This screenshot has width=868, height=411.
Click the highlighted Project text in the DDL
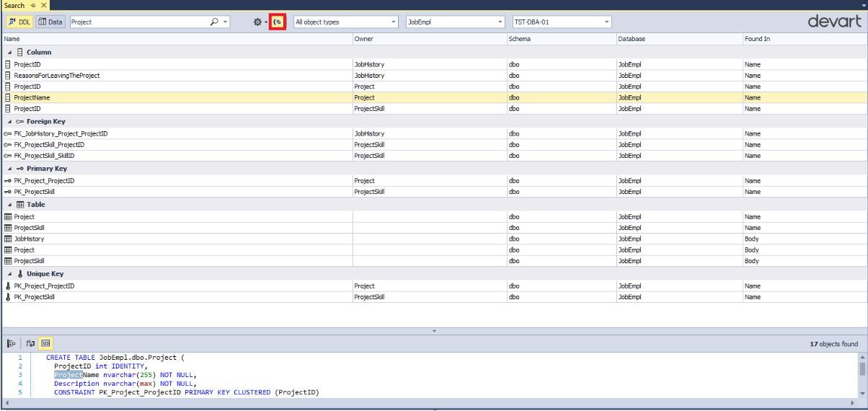click(x=68, y=375)
